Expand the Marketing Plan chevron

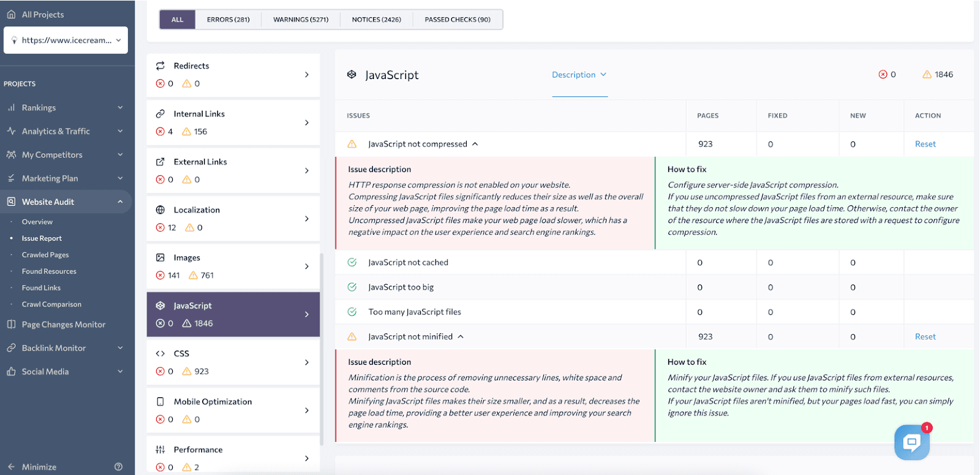pos(120,178)
